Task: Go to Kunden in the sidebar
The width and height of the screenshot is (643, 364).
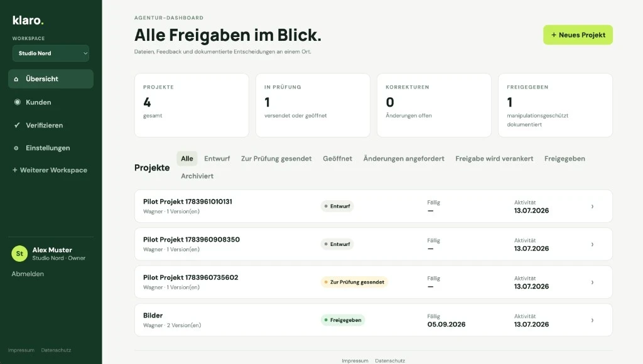Action: tap(51, 102)
